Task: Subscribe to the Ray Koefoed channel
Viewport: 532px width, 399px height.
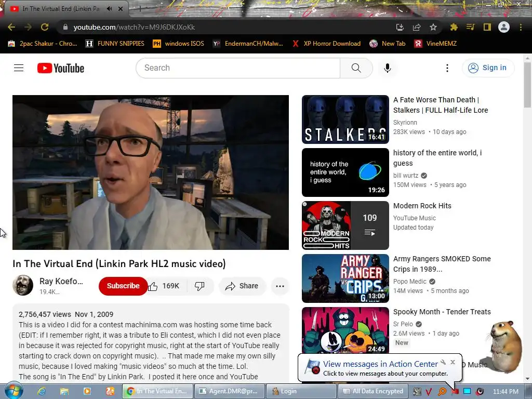Action: [x=123, y=286]
